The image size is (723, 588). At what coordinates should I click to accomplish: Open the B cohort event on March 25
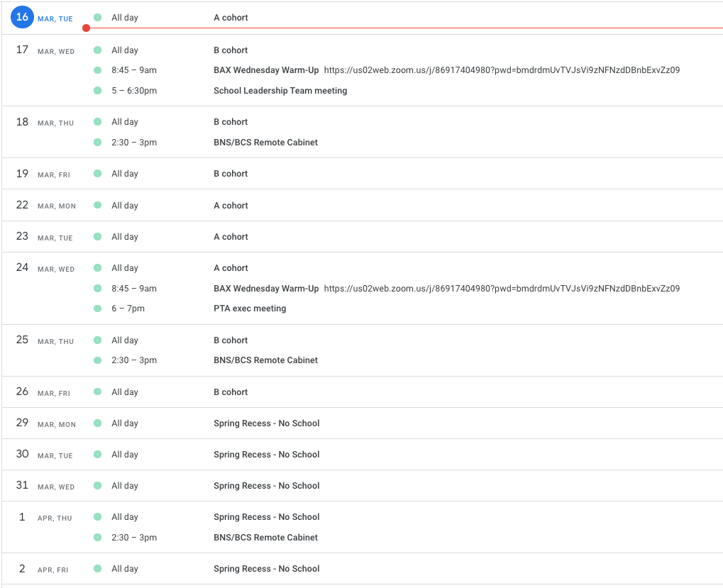pyautogui.click(x=231, y=340)
